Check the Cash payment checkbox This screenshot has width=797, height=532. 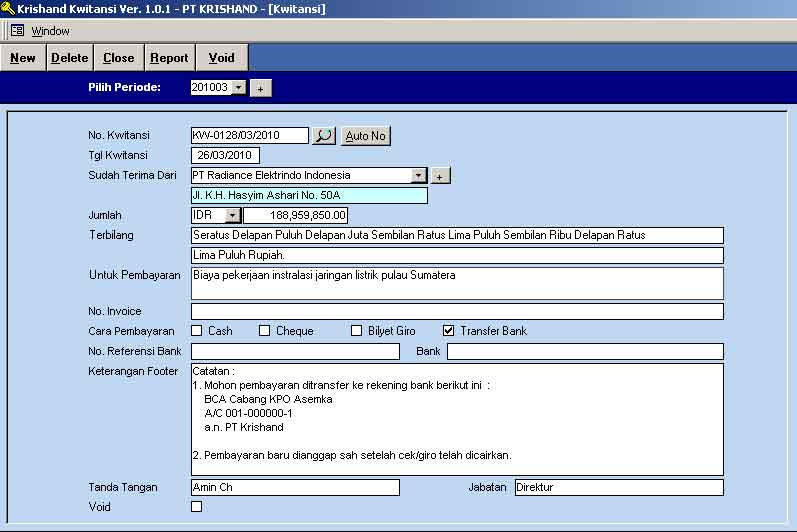(x=197, y=331)
